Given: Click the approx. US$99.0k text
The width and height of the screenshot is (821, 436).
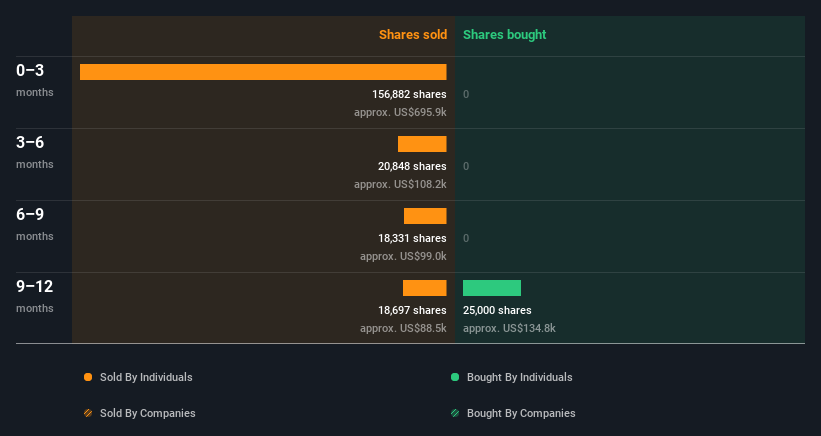Looking at the screenshot, I should [x=403, y=256].
